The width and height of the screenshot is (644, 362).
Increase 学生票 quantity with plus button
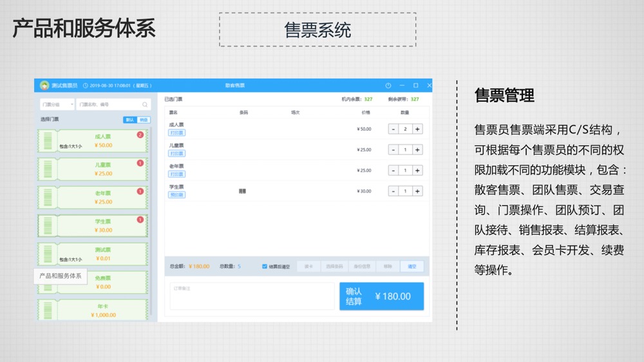pos(417,191)
